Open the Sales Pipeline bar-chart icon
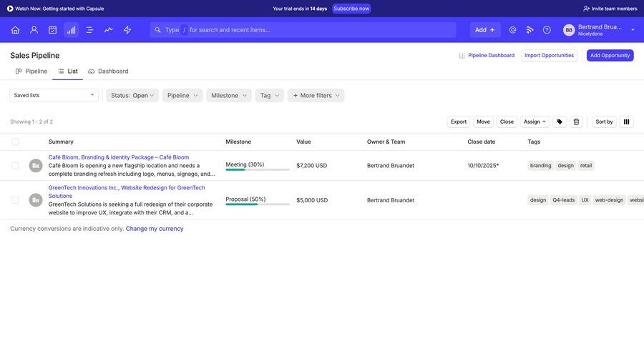This screenshot has width=644, height=346. pos(71,30)
